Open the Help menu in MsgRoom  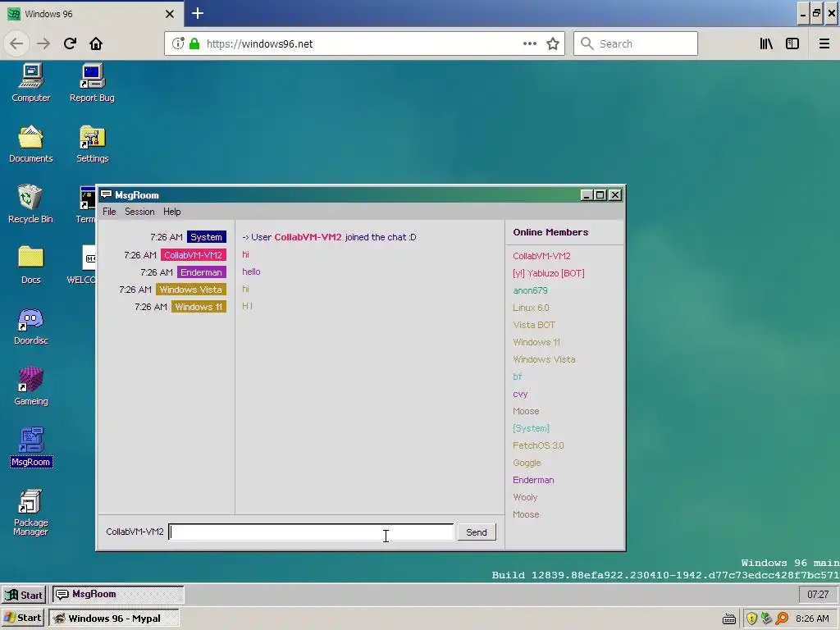click(172, 212)
